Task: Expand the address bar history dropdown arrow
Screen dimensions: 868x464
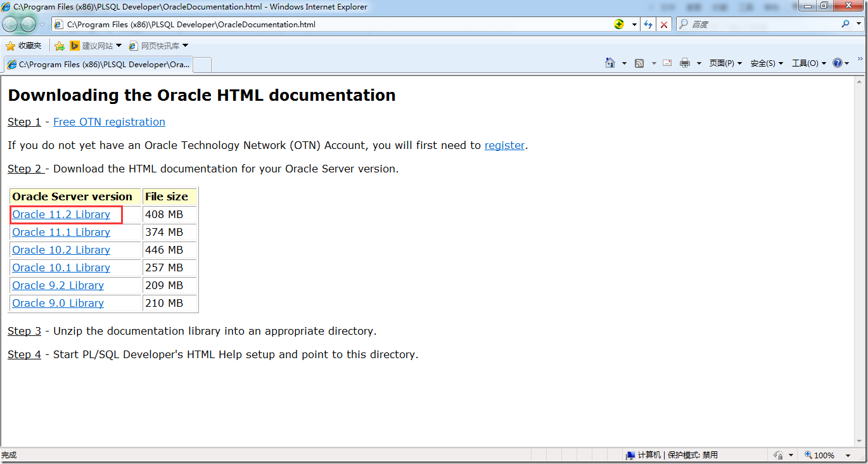Action: coord(634,25)
